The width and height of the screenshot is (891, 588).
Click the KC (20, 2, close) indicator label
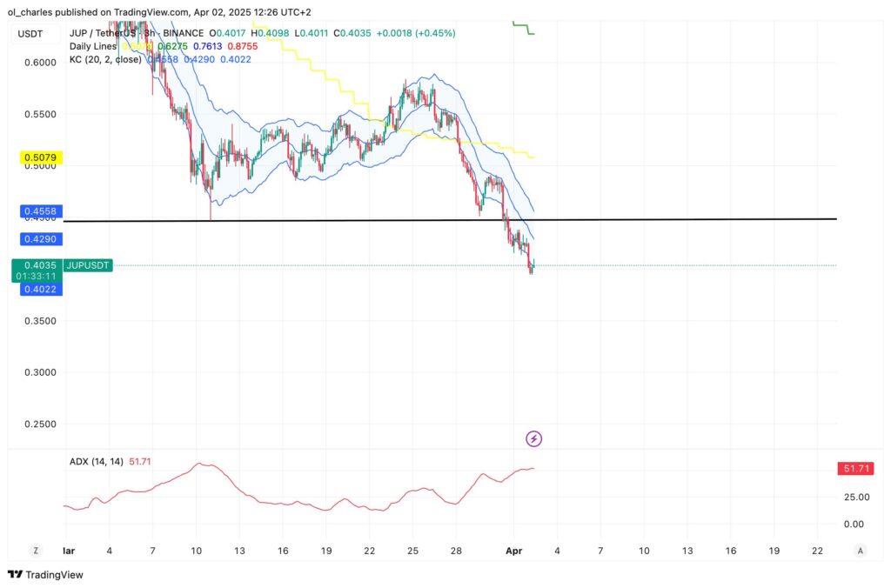point(106,60)
